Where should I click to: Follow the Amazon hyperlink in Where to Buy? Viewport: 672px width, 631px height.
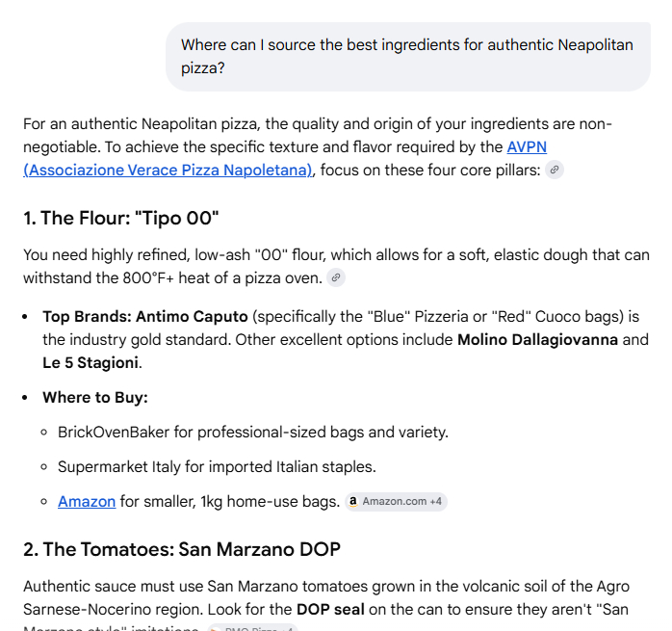coord(87,502)
